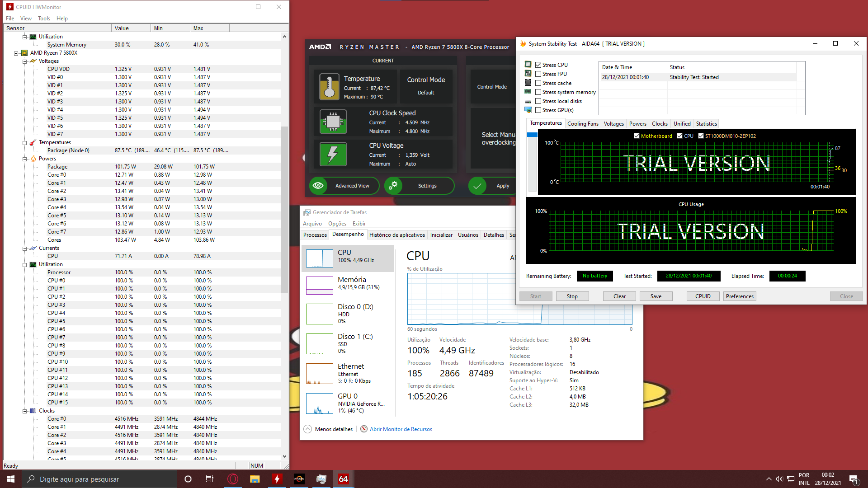Enable the Stress GPU(s) checkbox

pos(538,110)
